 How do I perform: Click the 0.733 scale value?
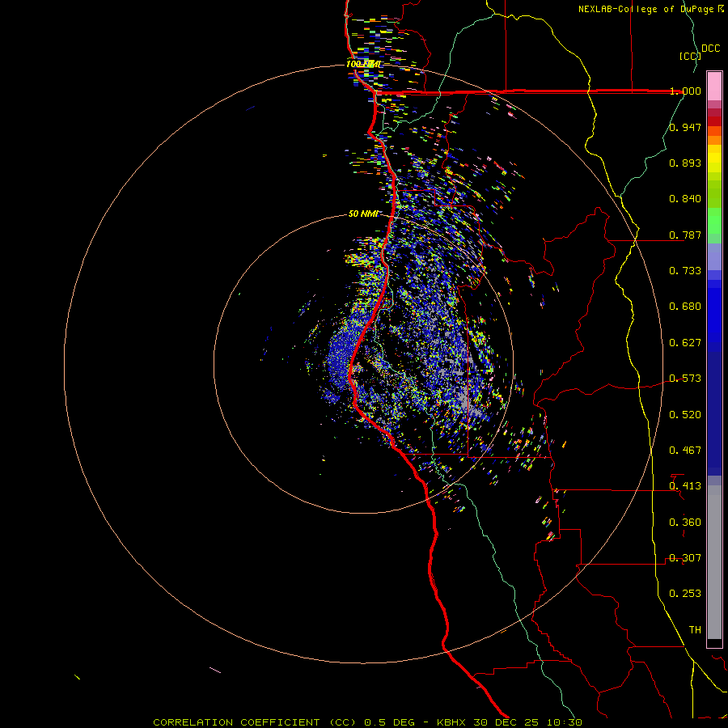point(685,270)
